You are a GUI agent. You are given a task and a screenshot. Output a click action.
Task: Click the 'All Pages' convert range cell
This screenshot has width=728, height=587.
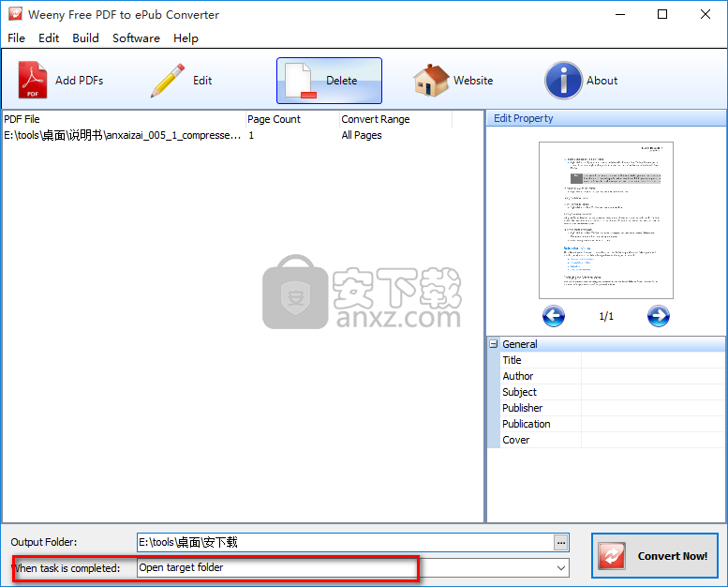click(362, 135)
